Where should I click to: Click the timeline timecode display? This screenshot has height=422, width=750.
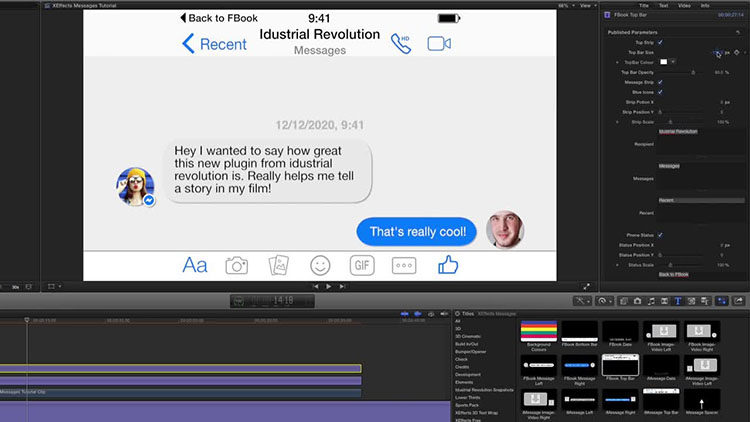(272, 301)
